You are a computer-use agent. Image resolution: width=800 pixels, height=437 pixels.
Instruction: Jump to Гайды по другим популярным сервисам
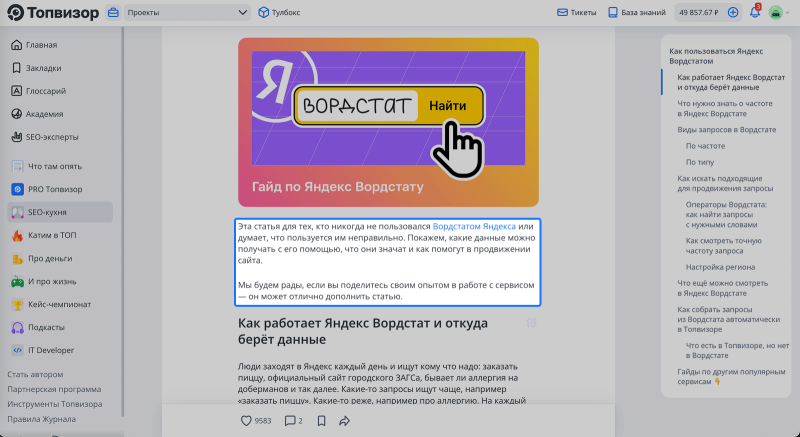(731, 377)
